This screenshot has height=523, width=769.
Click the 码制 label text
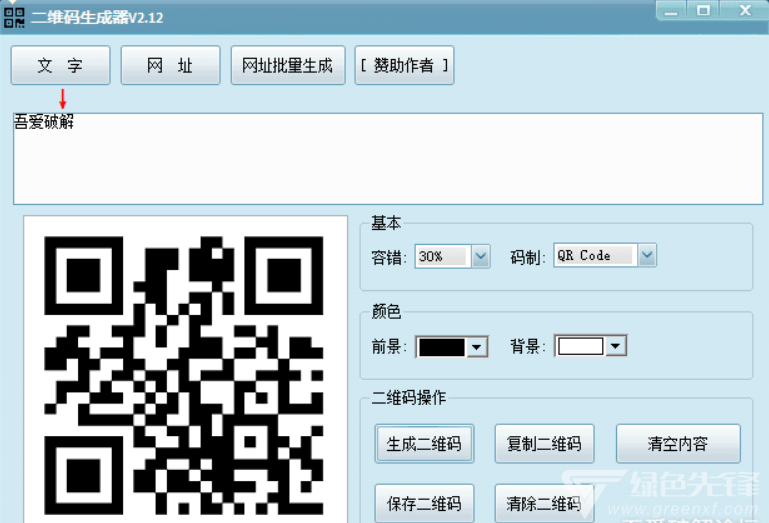(528, 257)
